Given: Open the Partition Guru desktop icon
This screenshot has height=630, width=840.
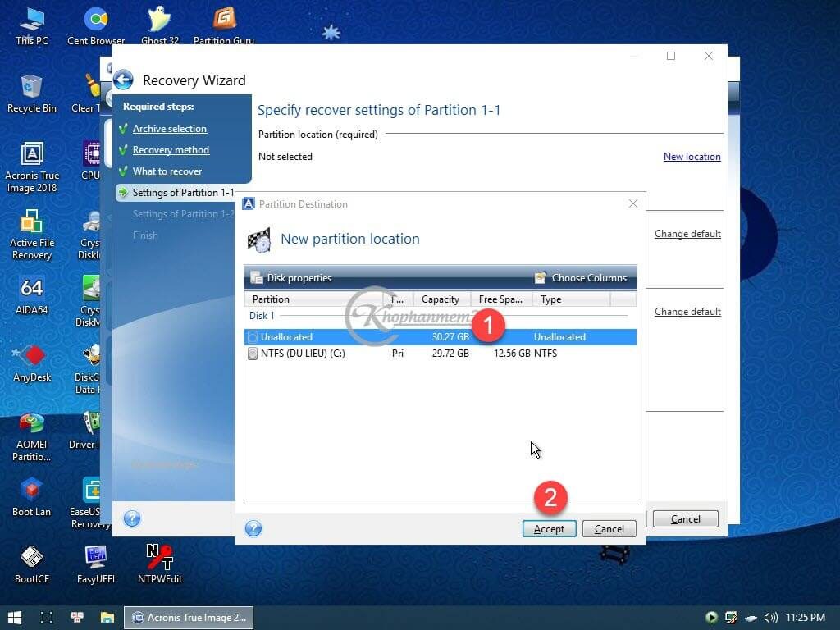Looking at the screenshot, I should click(x=223, y=25).
